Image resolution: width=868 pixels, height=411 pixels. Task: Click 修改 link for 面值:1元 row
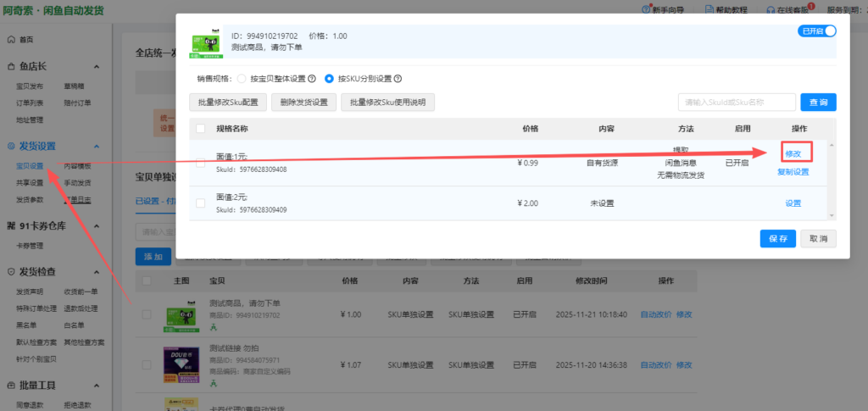pos(793,153)
